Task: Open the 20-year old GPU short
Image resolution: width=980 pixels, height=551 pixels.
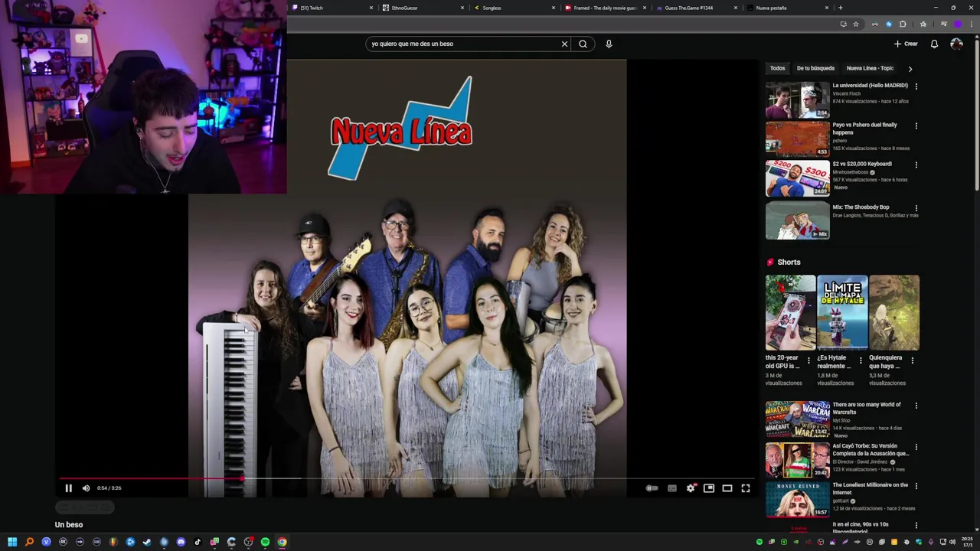Action: (x=790, y=312)
